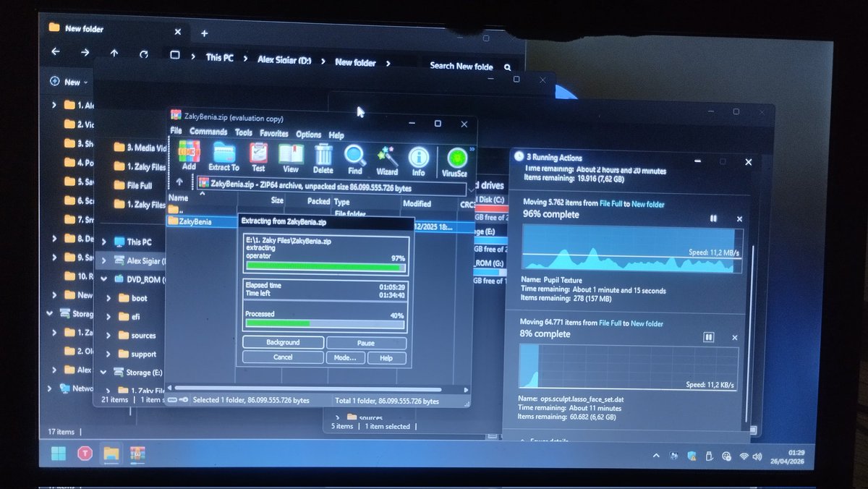Expand the support folder node
The width and height of the screenshot is (868, 489).
coord(109,354)
